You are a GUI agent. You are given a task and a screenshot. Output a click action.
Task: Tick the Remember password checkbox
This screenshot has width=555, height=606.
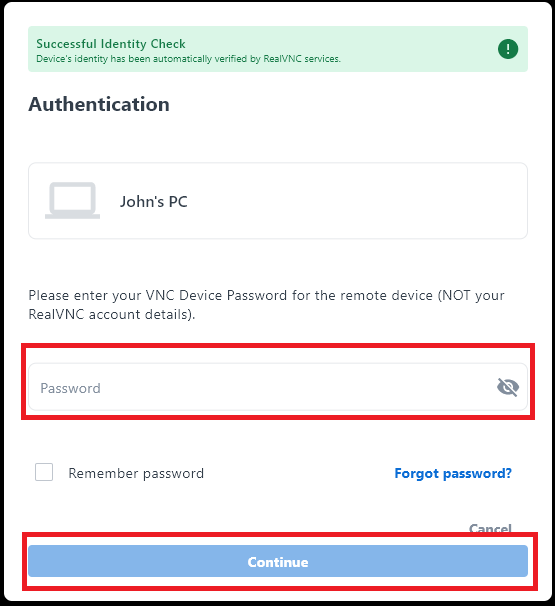click(44, 472)
